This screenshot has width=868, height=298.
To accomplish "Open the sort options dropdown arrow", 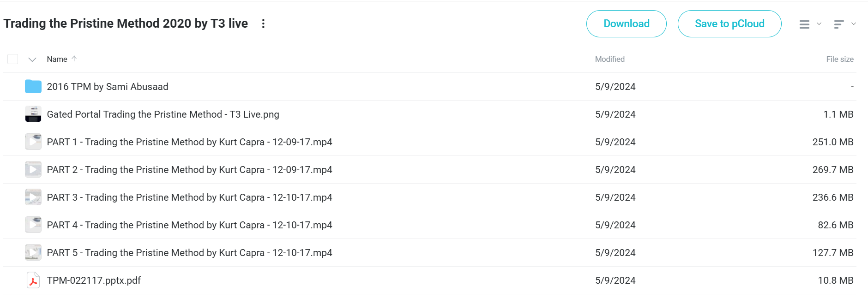I will [854, 24].
